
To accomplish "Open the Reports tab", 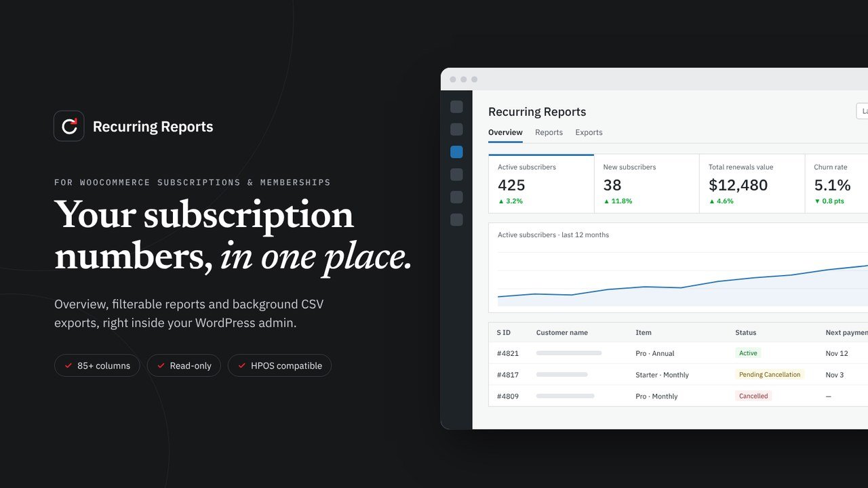I will (549, 132).
